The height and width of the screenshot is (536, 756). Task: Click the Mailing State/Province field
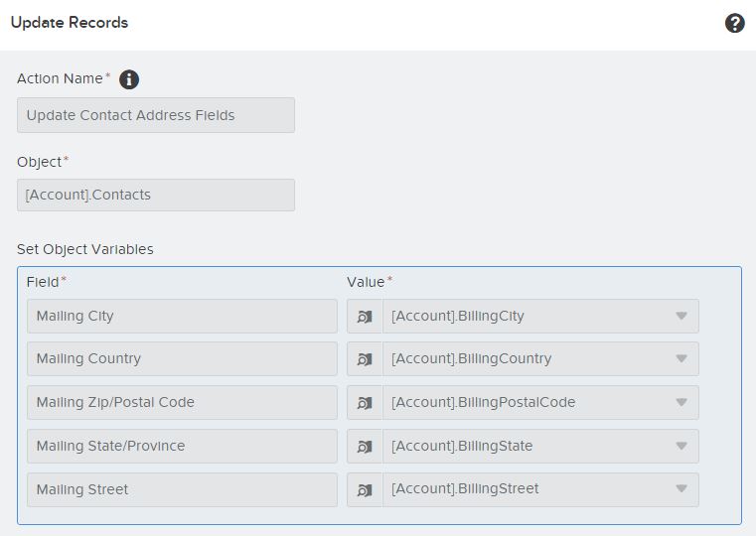click(x=182, y=447)
